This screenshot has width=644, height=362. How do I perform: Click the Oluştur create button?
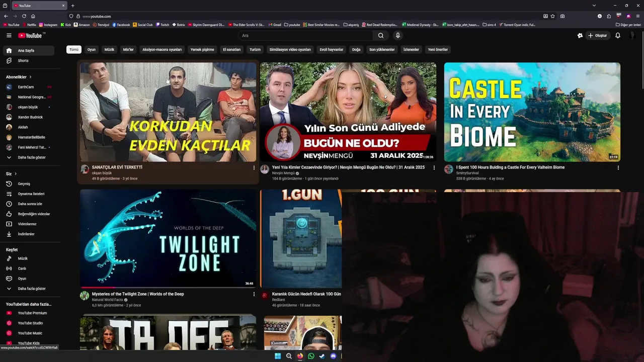coord(597,35)
